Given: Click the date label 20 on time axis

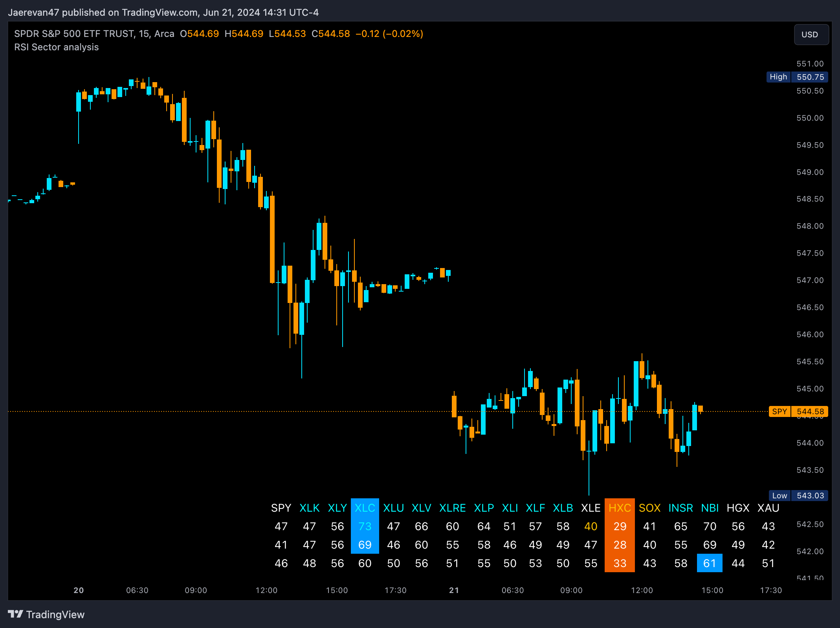Looking at the screenshot, I should 79,590.
